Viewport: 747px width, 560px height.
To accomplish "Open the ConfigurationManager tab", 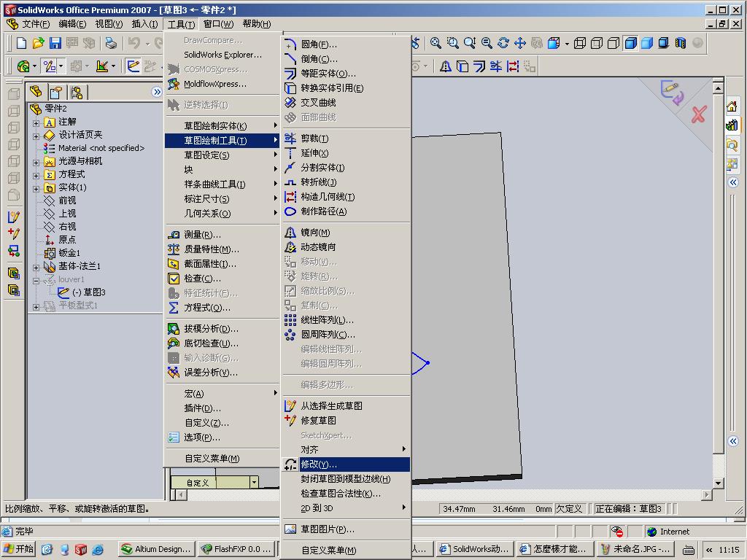I will 77,91.
